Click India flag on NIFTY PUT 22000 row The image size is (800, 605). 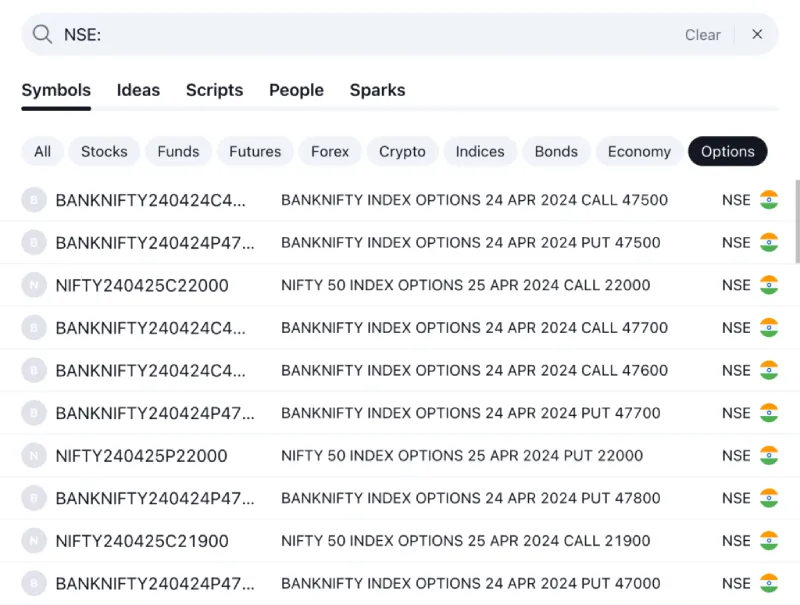tap(769, 456)
